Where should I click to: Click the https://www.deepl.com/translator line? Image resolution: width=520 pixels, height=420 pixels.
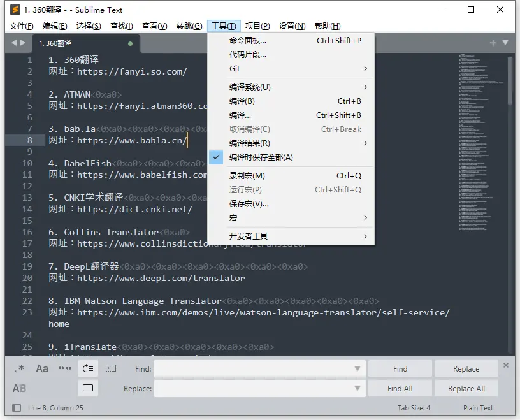[x=147, y=278]
